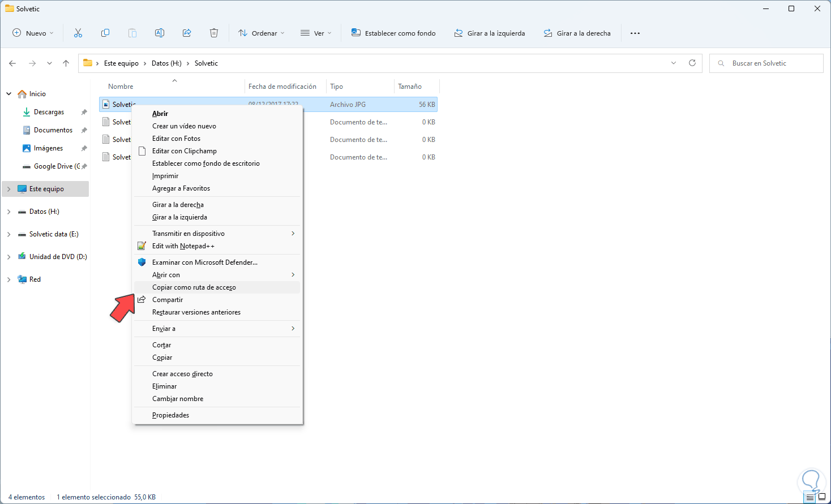Open the Abrir con submenu
The width and height of the screenshot is (831, 504).
(x=217, y=275)
